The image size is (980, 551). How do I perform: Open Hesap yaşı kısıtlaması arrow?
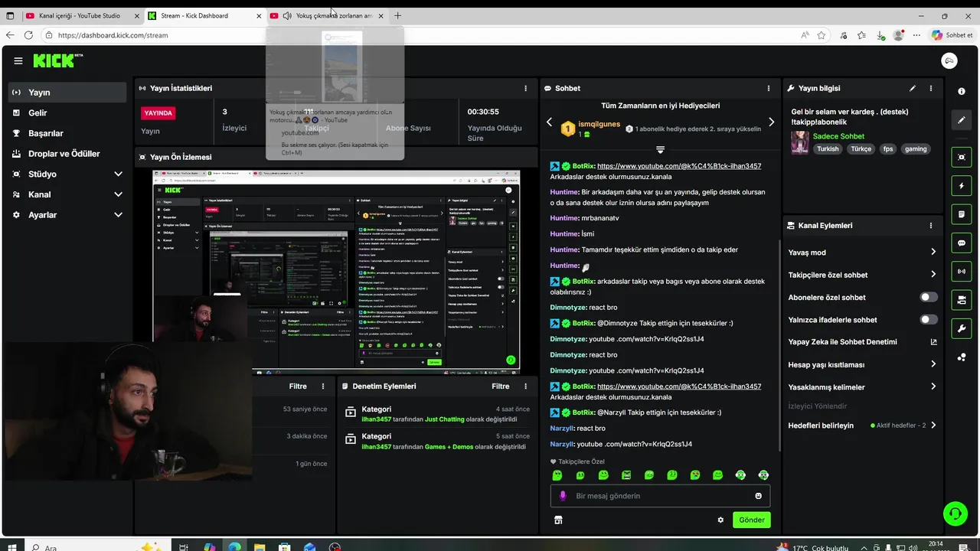(933, 364)
